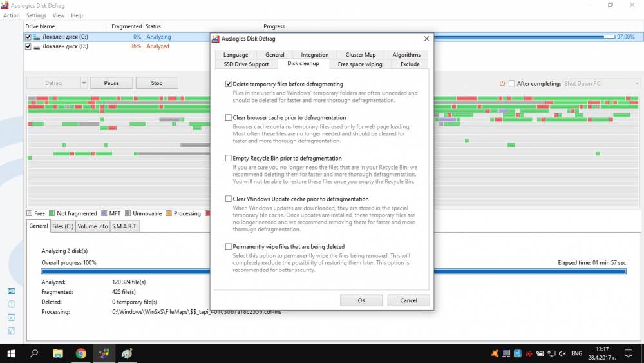
Task: Sort by the Fragmented column header
Action: [x=126, y=26]
